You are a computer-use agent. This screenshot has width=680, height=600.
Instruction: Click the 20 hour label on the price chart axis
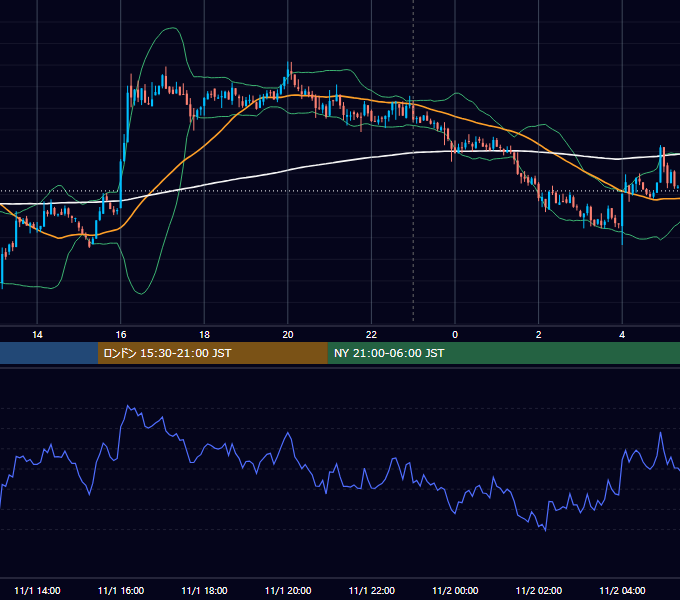pyautogui.click(x=288, y=335)
